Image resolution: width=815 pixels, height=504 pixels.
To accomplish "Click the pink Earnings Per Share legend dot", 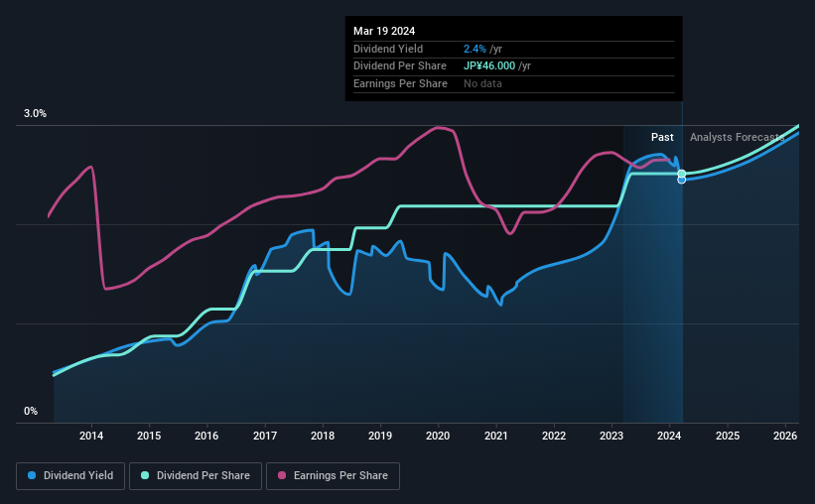I will (282, 475).
